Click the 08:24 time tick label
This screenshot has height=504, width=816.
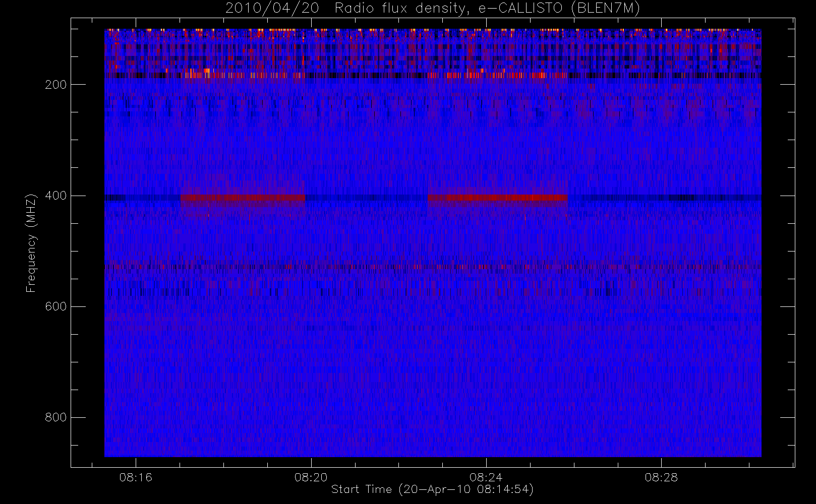click(x=486, y=477)
